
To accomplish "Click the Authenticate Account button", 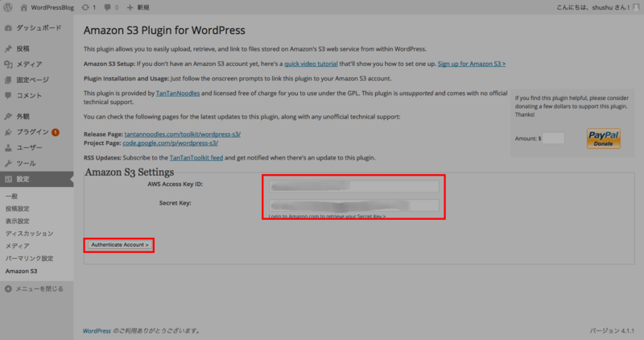I will [119, 245].
